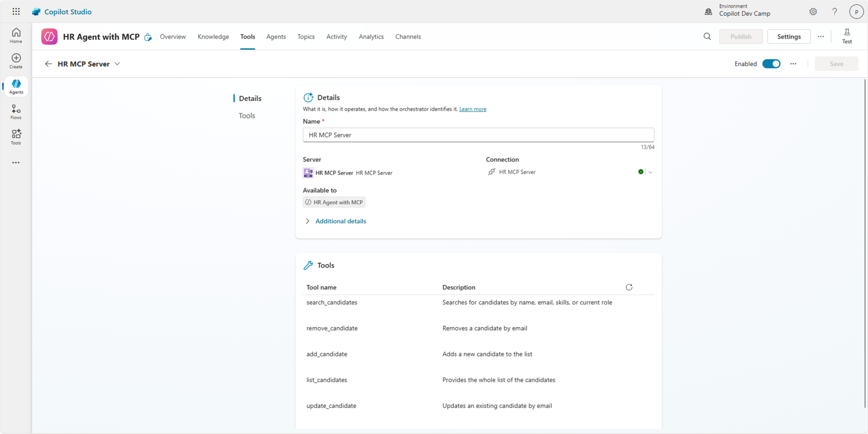Select the Tools tab in top navigation

[x=247, y=36]
